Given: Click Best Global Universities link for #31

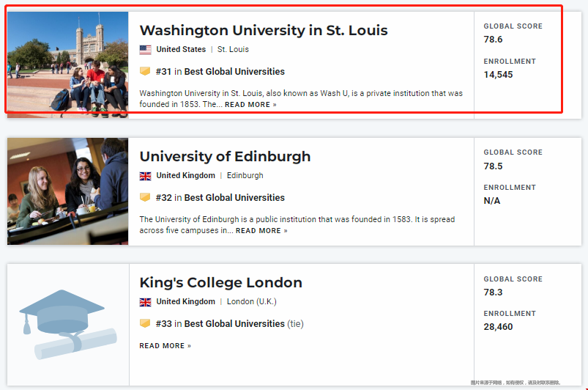Looking at the screenshot, I should [x=234, y=72].
